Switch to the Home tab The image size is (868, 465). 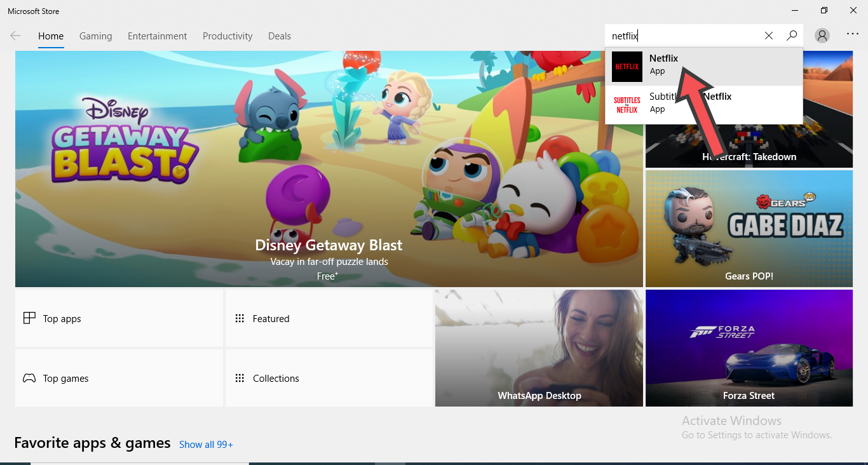tap(51, 36)
